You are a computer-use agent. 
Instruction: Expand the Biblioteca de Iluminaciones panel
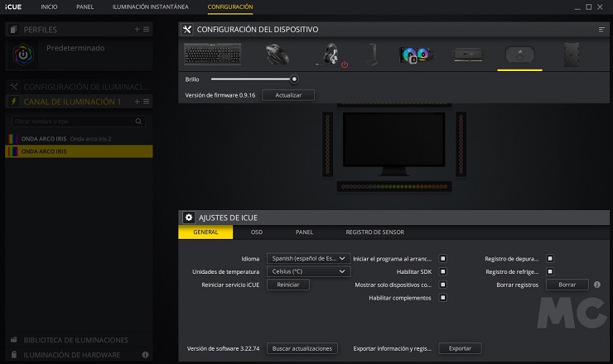click(x=76, y=340)
